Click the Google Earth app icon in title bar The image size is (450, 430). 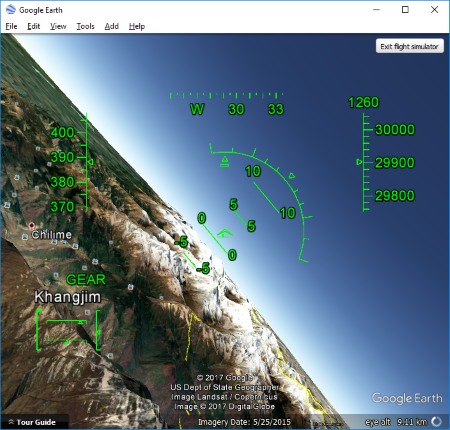point(11,10)
